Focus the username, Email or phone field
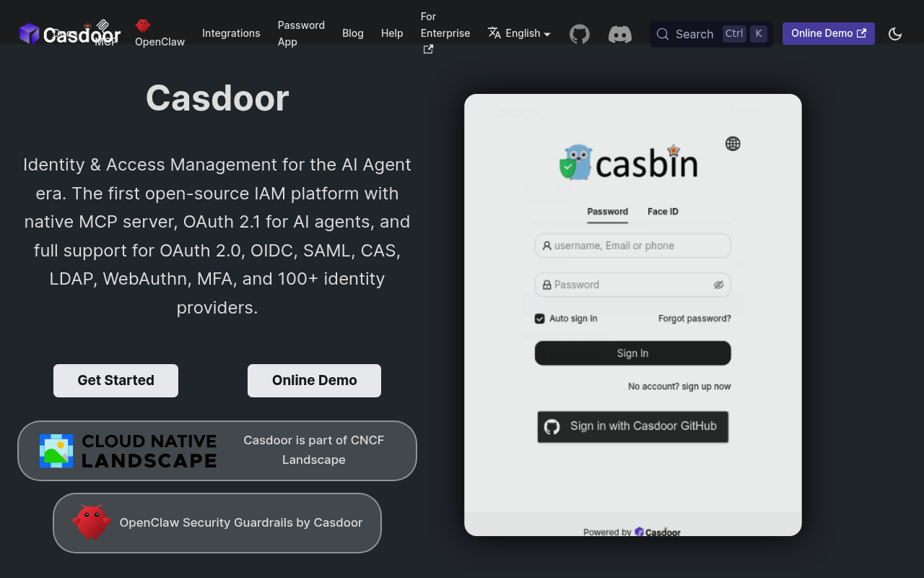Screen dimensions: 924x578 pos(633,246)
